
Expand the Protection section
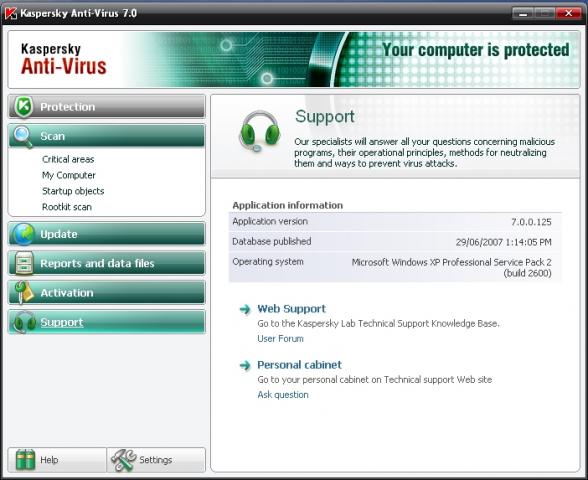pyautogui.click(x=106, y=106)
